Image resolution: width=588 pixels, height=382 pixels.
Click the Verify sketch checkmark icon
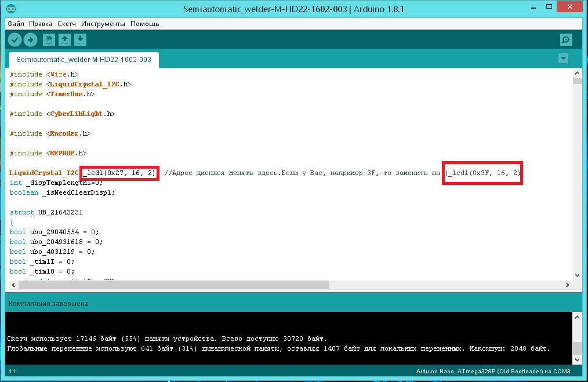[14, 39]
